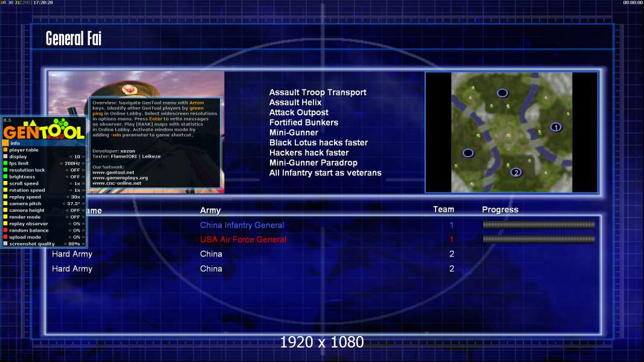644x362 pixels.
Task: Click the Army column header
Action: click(x=210, y=211)
